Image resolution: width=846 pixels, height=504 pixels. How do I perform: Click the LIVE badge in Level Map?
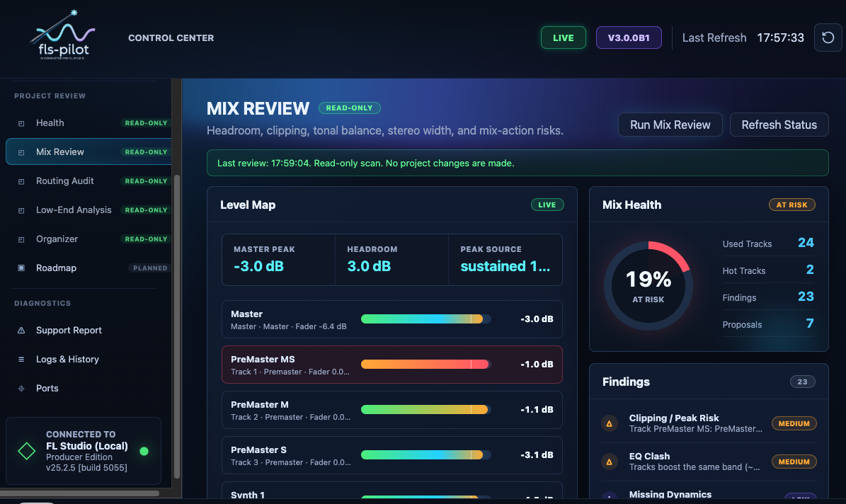(x=547, y=205)
